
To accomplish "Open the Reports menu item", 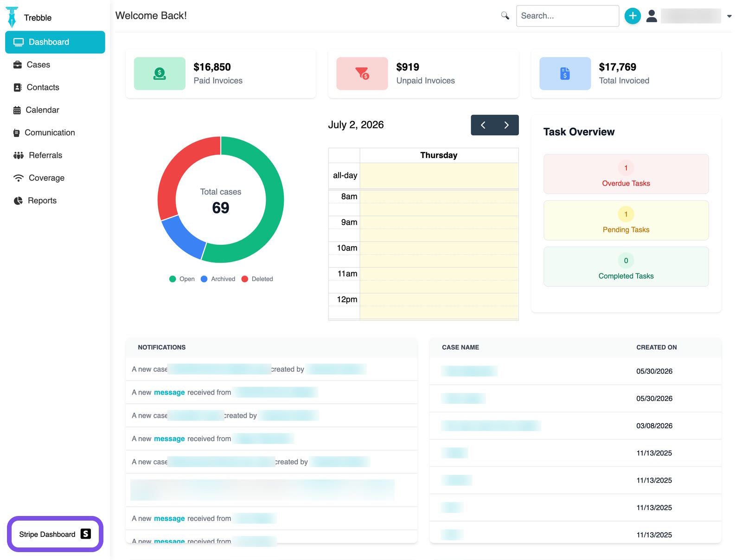I will coord(55,201).
